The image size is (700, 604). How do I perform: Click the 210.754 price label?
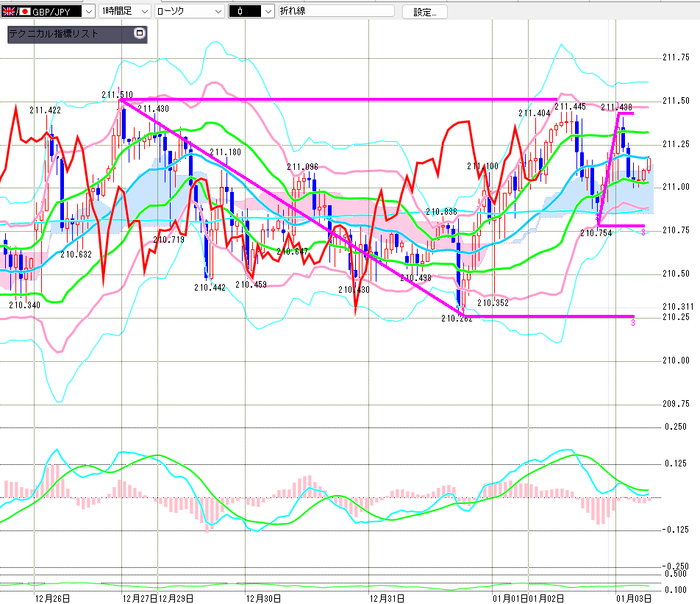[596, 233]
